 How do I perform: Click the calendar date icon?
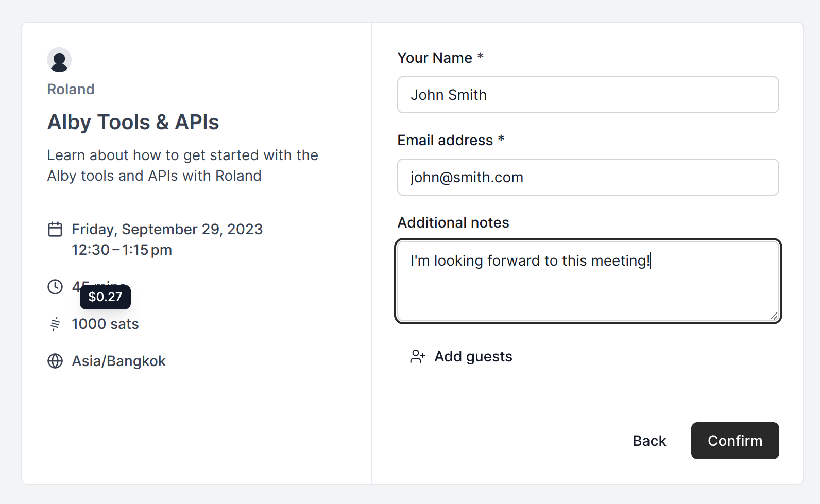click(x=55, y=229)
